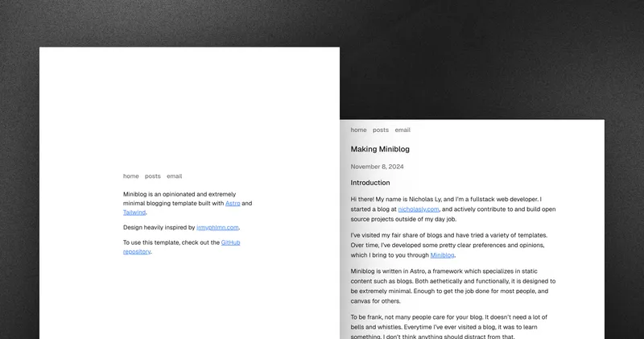Click the 'Miniblog is an opinionated' paragraph
This screenshot has height=339, width=644.
coord(188,204)
